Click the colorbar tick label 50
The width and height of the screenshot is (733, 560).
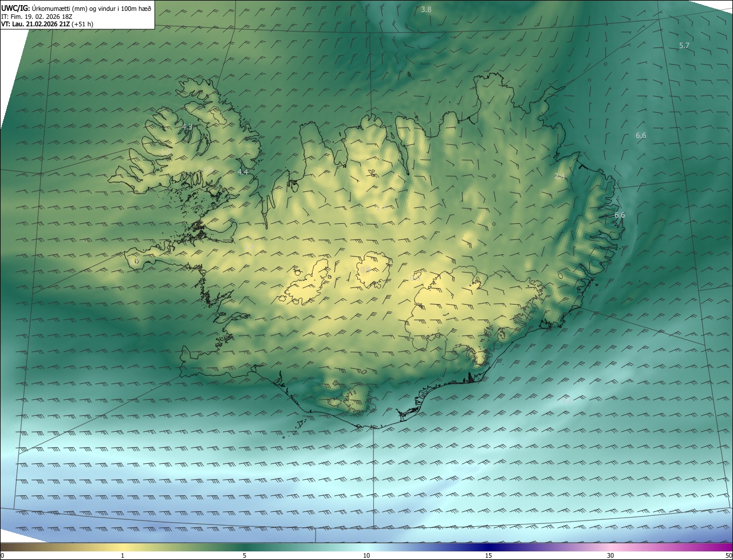[x=728, y=555]
